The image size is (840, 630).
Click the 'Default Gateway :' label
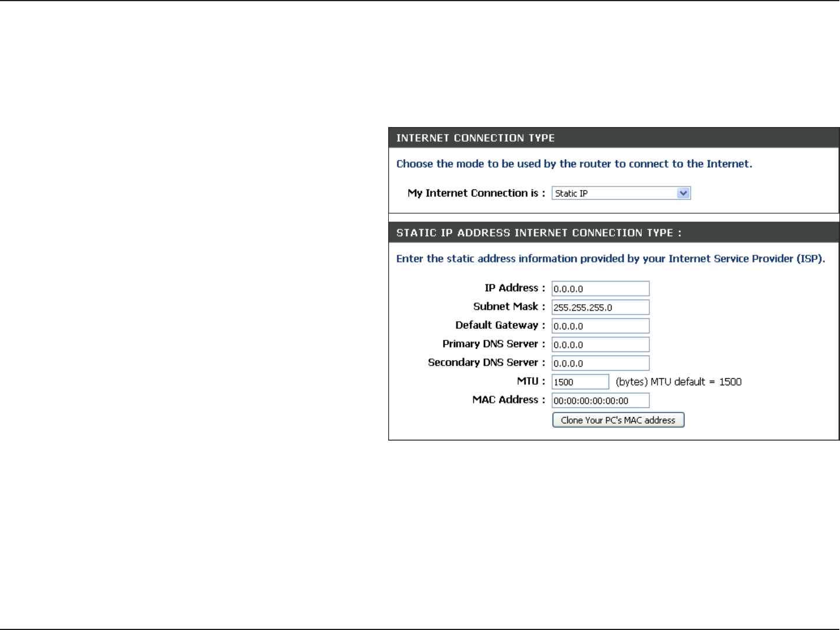(x=500, y=325)
